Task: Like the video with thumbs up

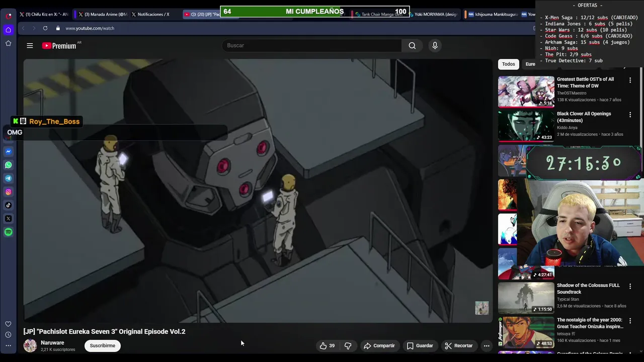Action: (x=327, y=345)
